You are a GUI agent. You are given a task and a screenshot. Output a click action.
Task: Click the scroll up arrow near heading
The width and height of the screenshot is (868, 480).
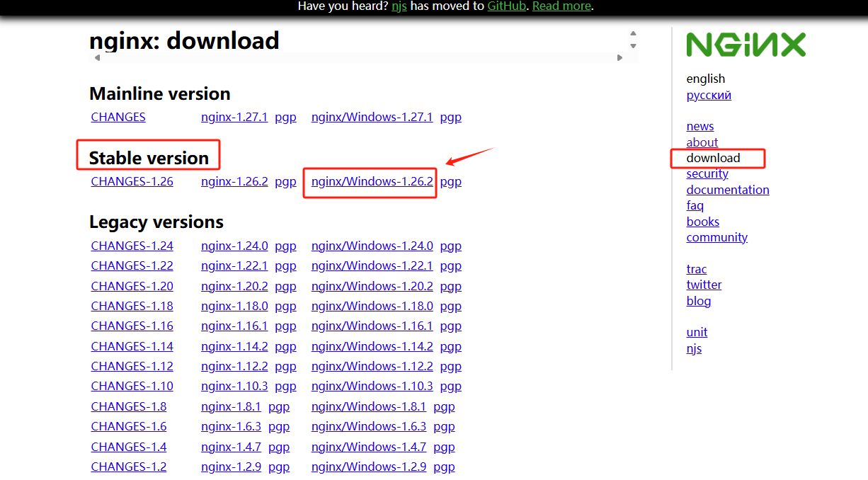(x=633, y=33)
